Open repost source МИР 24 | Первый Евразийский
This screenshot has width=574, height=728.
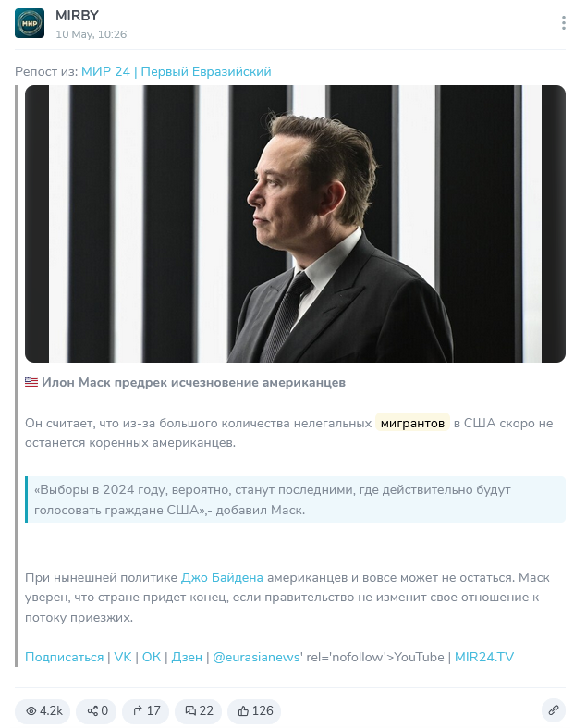(x=176, y=71)
